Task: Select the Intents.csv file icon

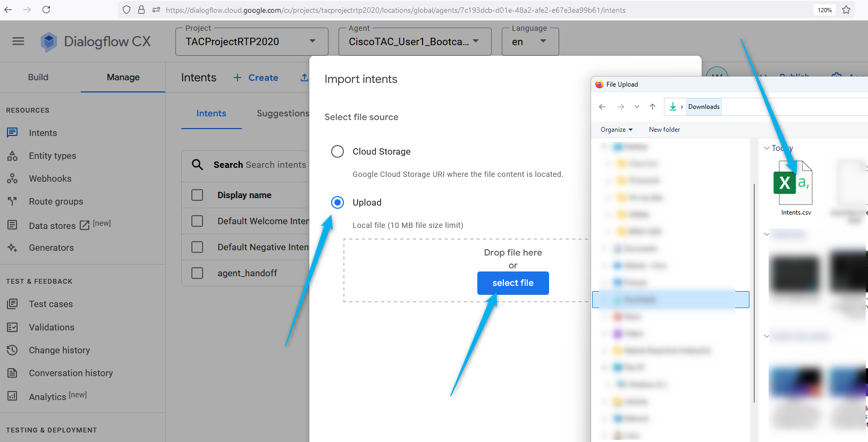Action: coord(793,182)
